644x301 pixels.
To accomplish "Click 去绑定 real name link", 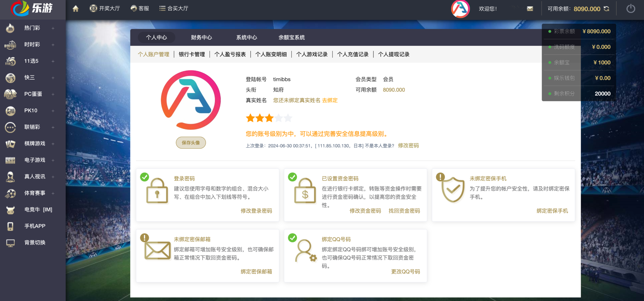I will tap(330, 100).
